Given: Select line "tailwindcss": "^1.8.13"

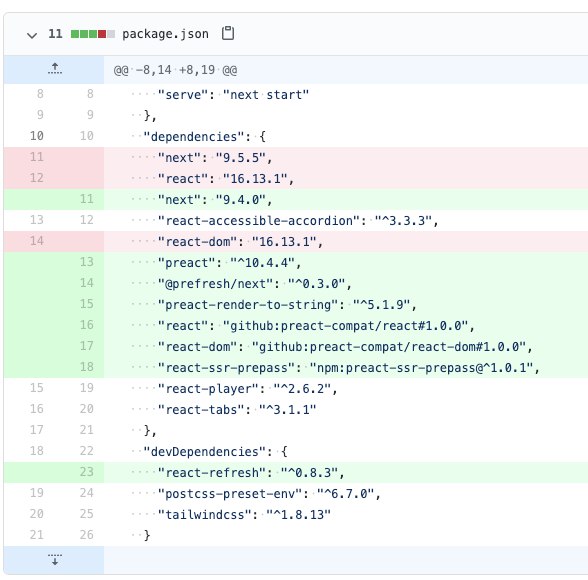Looking at the screenshot, I should click(x=296, y=514).
